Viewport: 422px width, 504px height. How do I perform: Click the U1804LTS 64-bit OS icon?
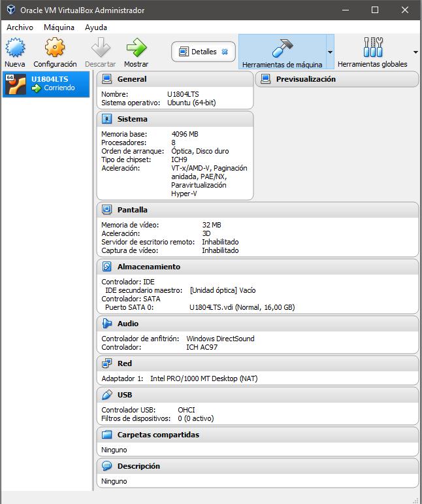[16, 84]
